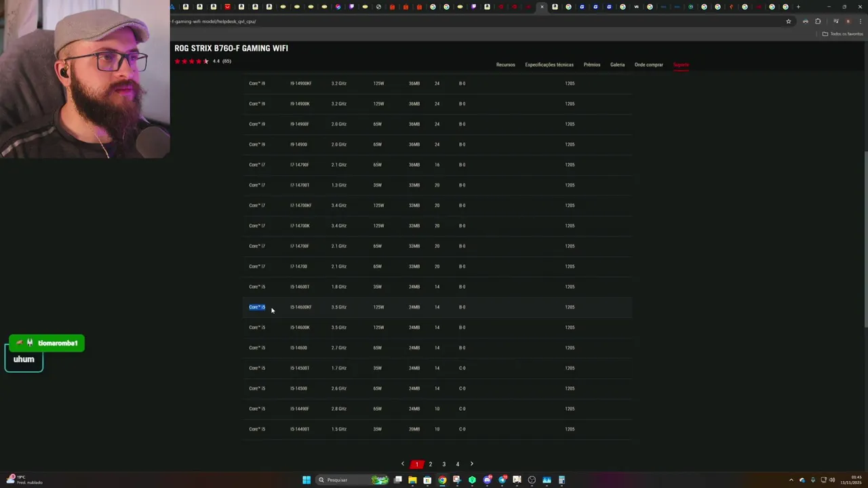Click the i5-14600KF model cell
This screenshot has height=488, width=868.
pos(300,307)
